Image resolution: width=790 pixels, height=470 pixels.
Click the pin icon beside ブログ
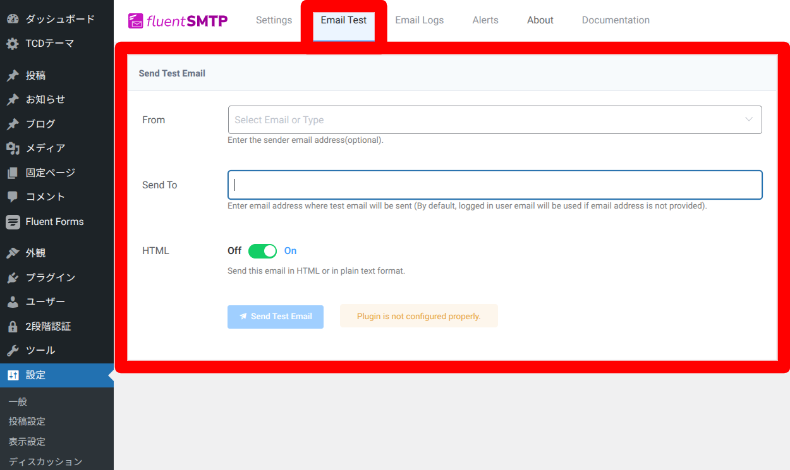pos(13,124)
